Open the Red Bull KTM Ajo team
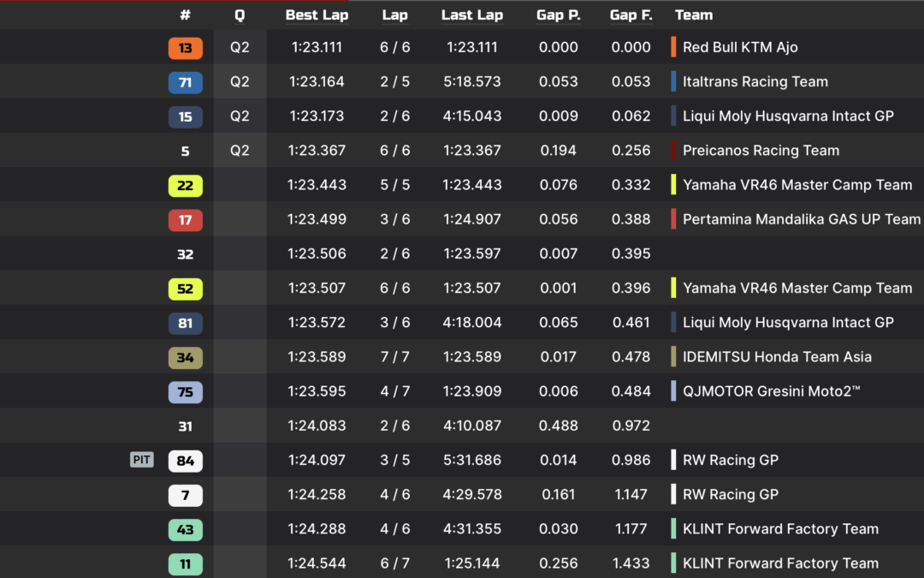 tap(740, 47)
